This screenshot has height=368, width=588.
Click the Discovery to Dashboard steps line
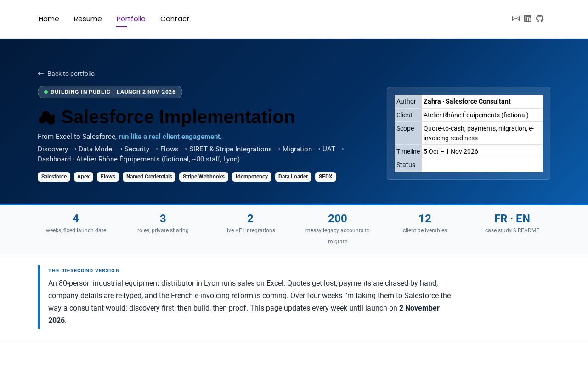(x=191, y=154)
